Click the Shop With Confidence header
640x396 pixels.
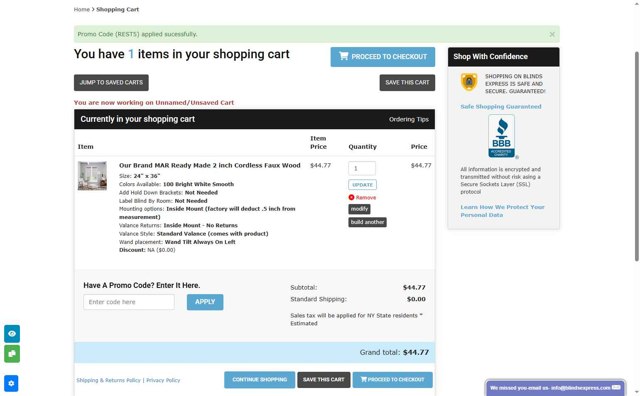(503, 57)
